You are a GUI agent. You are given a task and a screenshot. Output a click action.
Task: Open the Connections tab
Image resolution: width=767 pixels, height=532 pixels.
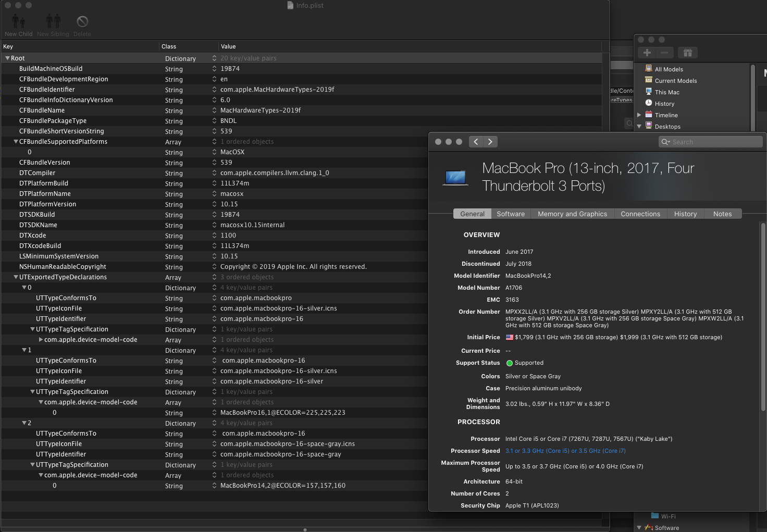[640, 214]
